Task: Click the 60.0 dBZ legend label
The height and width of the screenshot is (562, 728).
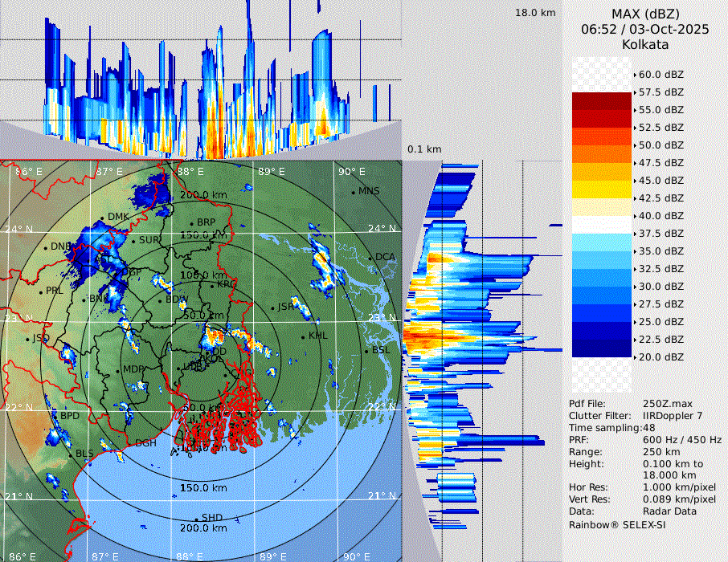Action: pos(661,75)
